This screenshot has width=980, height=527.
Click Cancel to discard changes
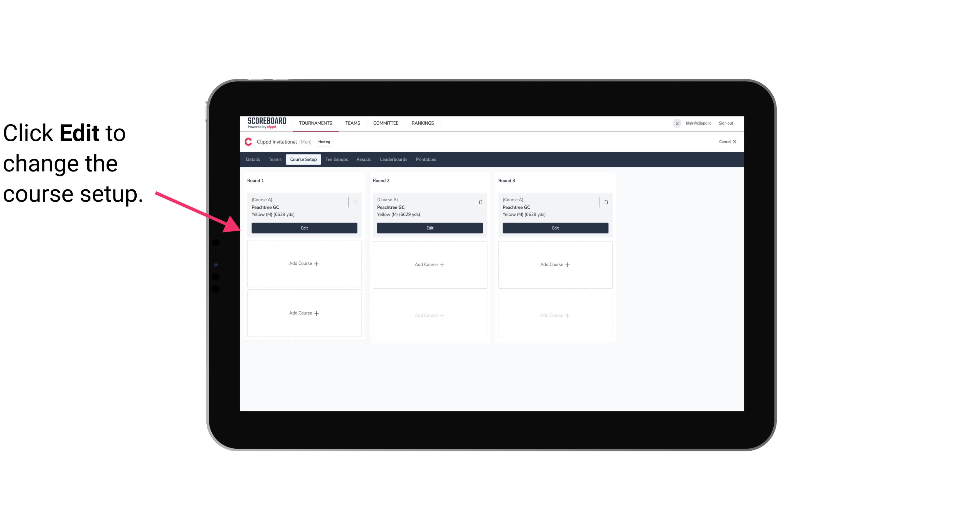click(x=725, y=142)
